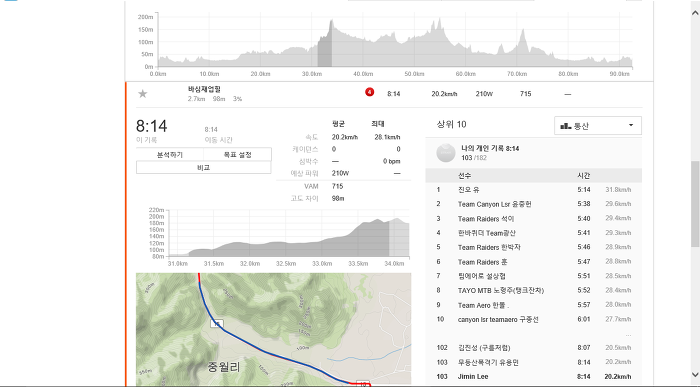
Task: Open athlete Team Aero 한뿔
Action: click(x=483, y=305)
